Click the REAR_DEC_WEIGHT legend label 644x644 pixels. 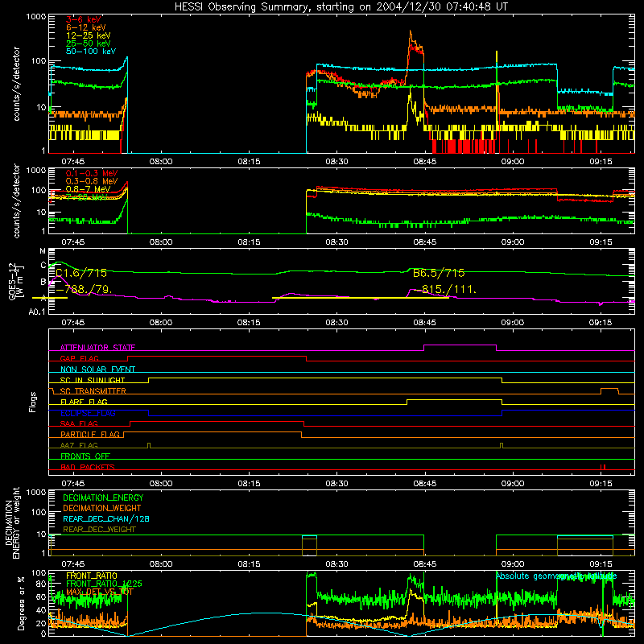99,530
